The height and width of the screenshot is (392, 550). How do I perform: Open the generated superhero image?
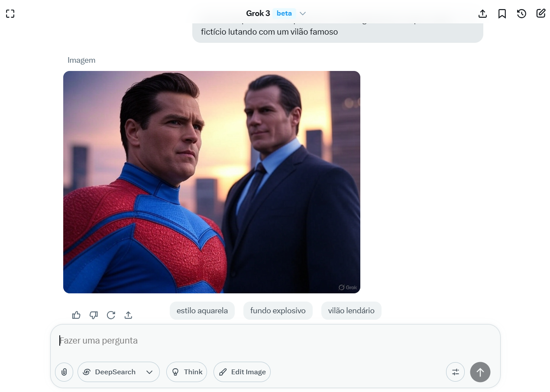point(212,182)
